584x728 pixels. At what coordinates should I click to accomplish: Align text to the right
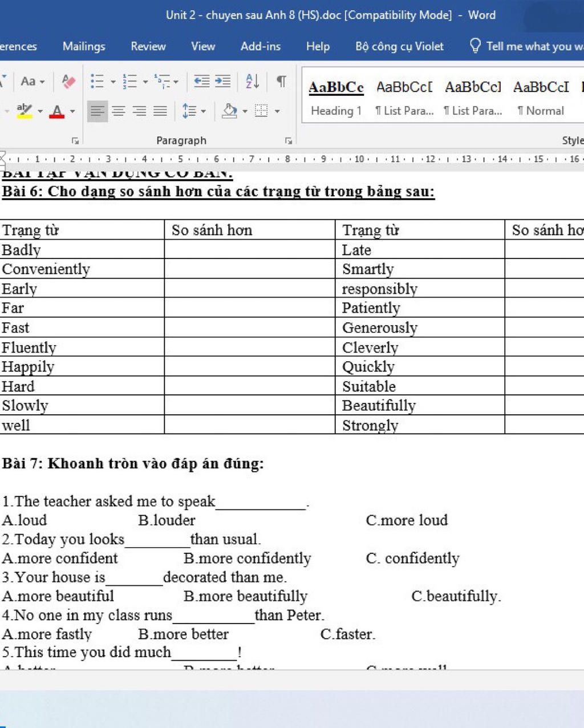pyautogui.click(x=139, y=111)
